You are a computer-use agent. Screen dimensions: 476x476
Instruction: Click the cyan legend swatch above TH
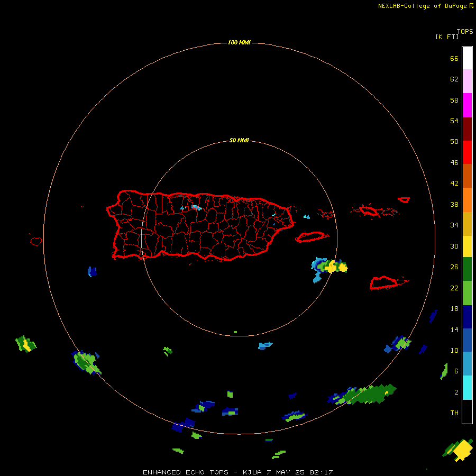467,388
